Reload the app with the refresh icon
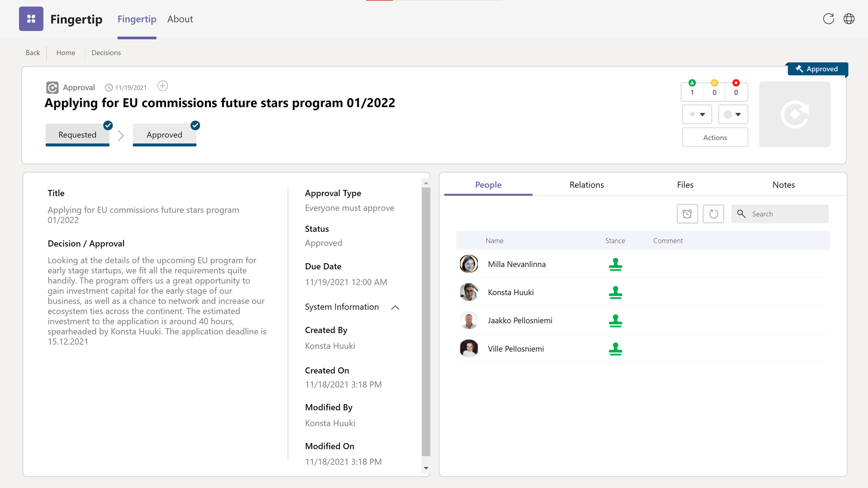This screenshot has height=488, width=868. click(x=828, y=19)
